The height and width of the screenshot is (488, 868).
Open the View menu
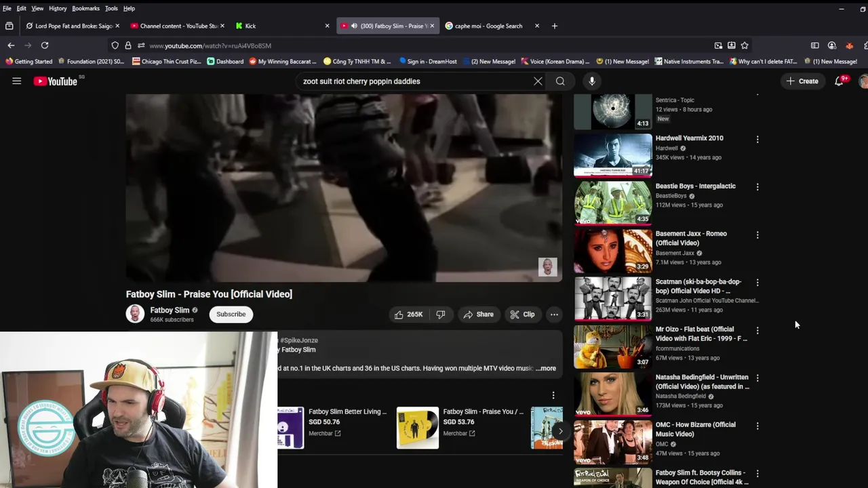(x=37, y=8)
